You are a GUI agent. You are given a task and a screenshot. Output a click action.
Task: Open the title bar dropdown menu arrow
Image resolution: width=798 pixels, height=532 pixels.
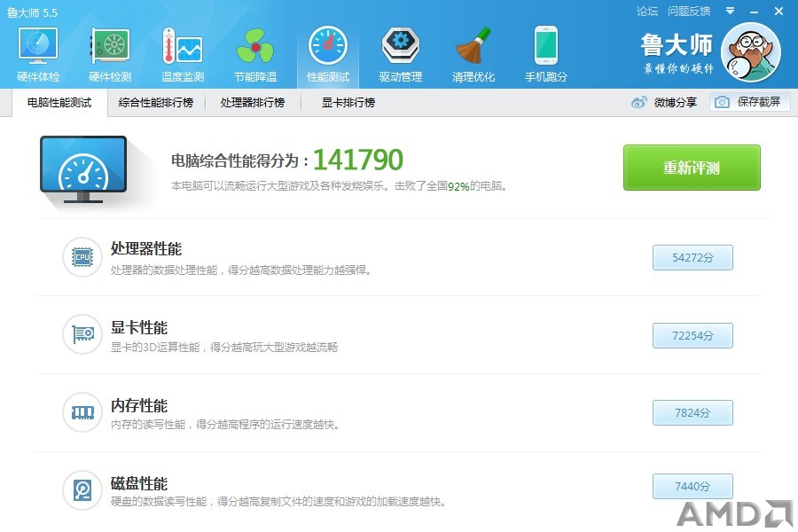pyautogui.click(x=731, y=11)
